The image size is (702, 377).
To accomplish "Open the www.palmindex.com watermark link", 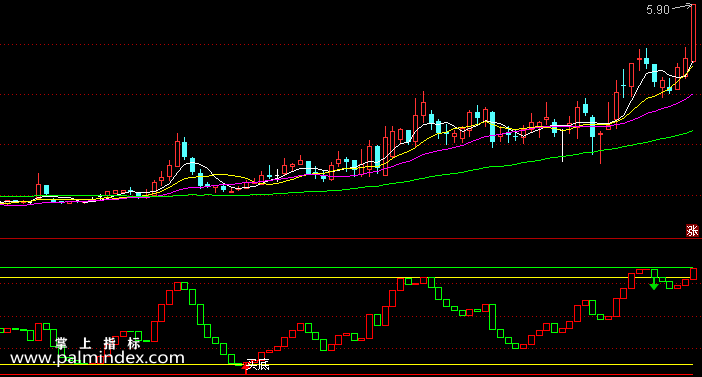I will [x=97, y=358].
